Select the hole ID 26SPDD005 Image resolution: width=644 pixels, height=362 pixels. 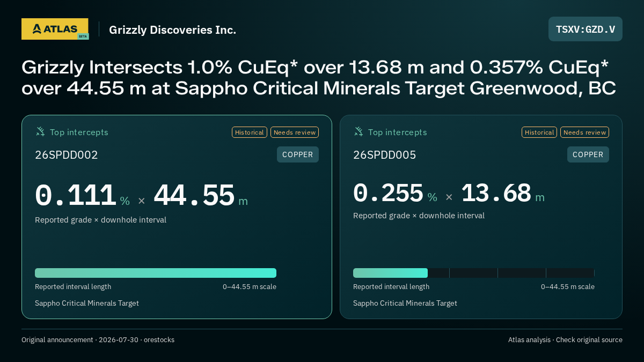click(x=385, y=156)
